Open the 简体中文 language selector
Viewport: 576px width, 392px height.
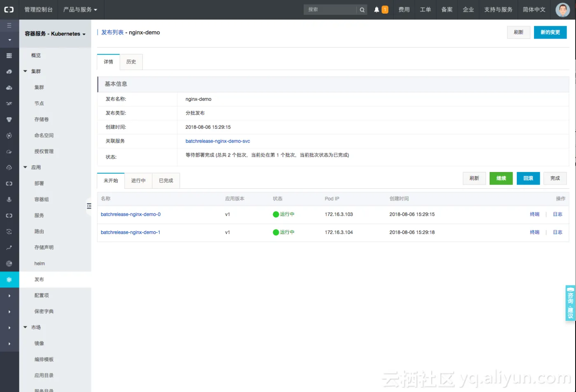(534, 9)
